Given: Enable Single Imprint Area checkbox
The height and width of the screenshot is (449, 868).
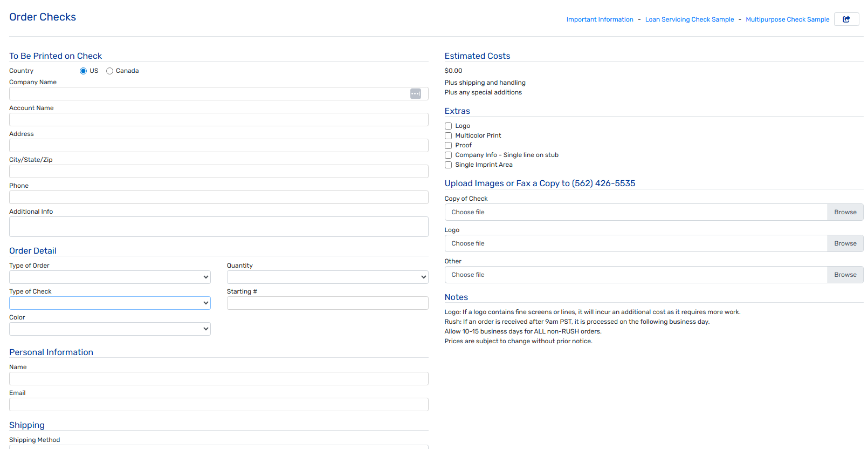Looking at the screenshot, I should 448,165.
